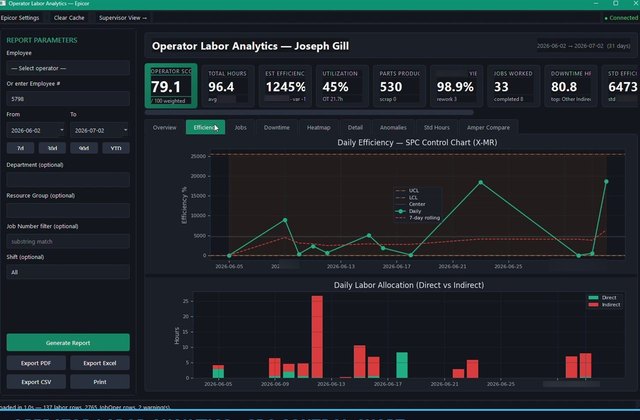This screenshot has height=420, width=640.
Task: Click Export CSV button
Action: [36, 382]
